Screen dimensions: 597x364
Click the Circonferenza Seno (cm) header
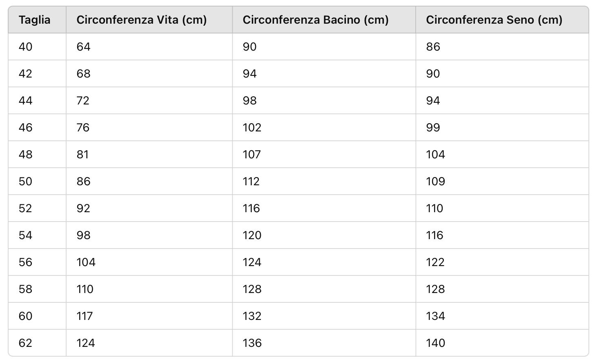494,20
